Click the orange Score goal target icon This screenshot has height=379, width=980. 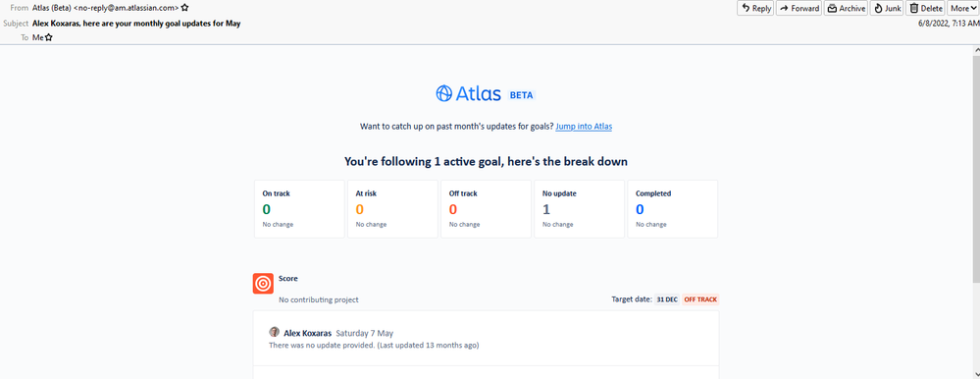pyautogui.click(x=263, y=284)
